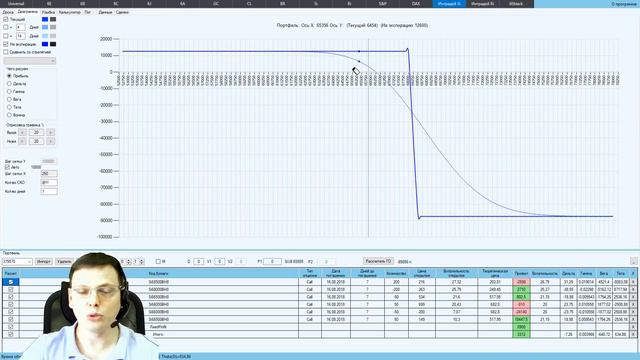Select the Вега radio button

pyautogui.click(x=9, y=99)
